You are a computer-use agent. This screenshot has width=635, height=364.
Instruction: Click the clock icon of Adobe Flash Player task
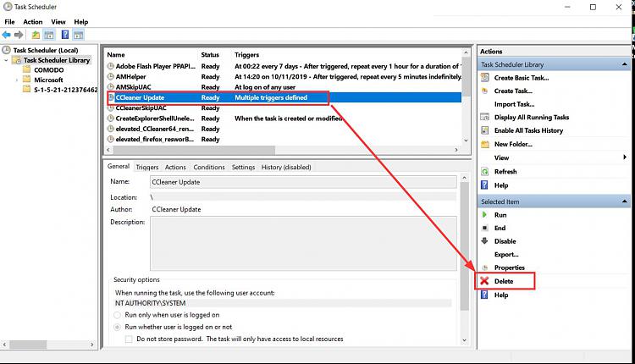point(111,66)
